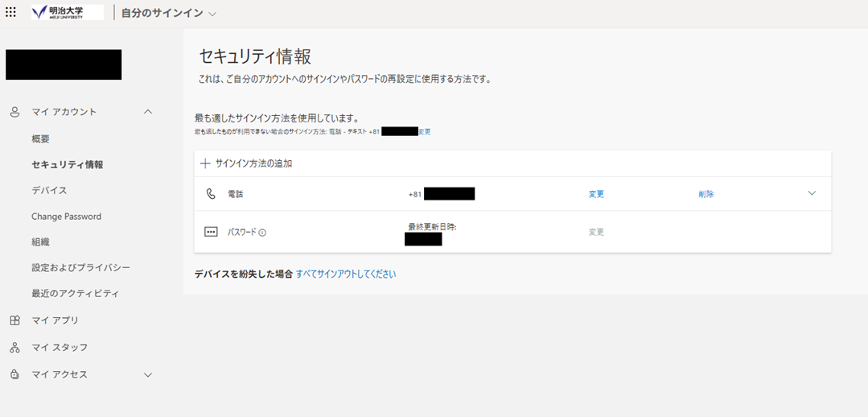Click the password info circle icon
Image resolution: width=868 pixels, height=417 pixels.
(262, 233)
